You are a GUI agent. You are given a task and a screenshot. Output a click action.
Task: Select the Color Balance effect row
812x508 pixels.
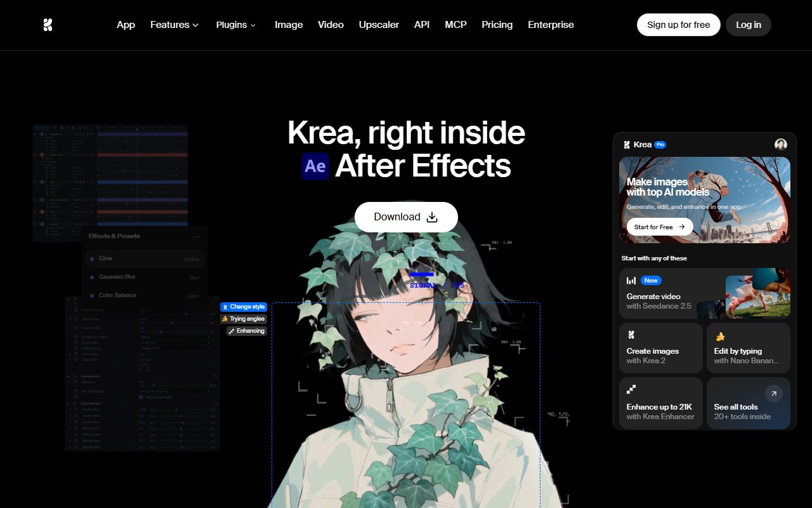[x=145, y=296]
